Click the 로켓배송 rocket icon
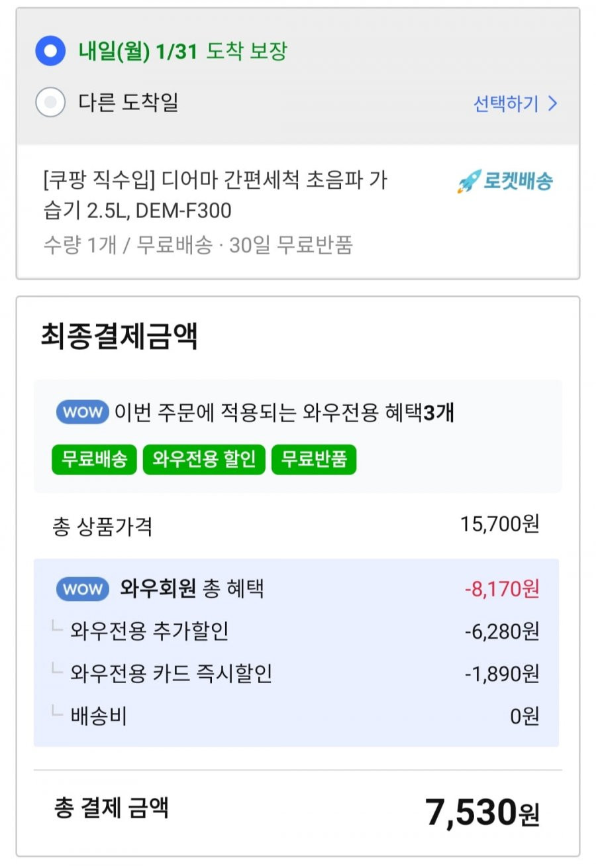This screenshot has height=868, width=596. (x=469, y=182)
